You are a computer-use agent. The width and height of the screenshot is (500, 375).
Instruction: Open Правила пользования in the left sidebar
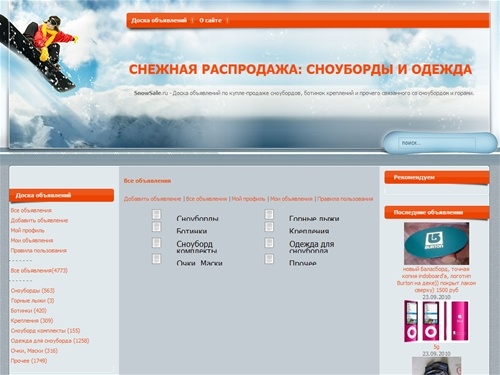pos(39,250)
